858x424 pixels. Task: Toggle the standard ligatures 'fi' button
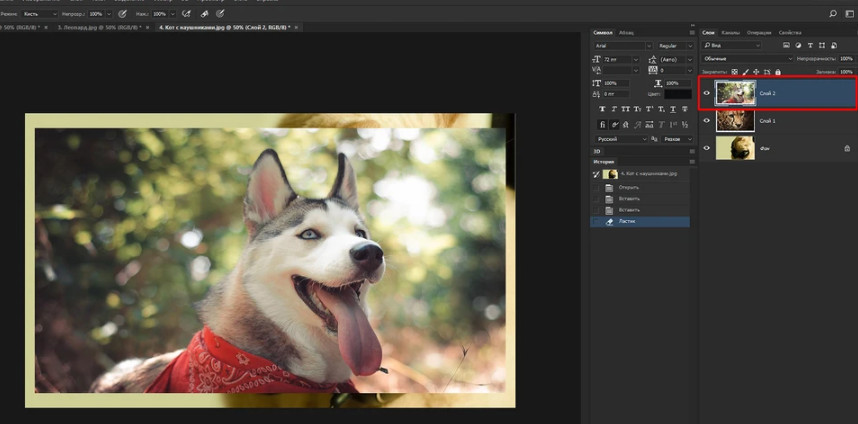(601, 124)
